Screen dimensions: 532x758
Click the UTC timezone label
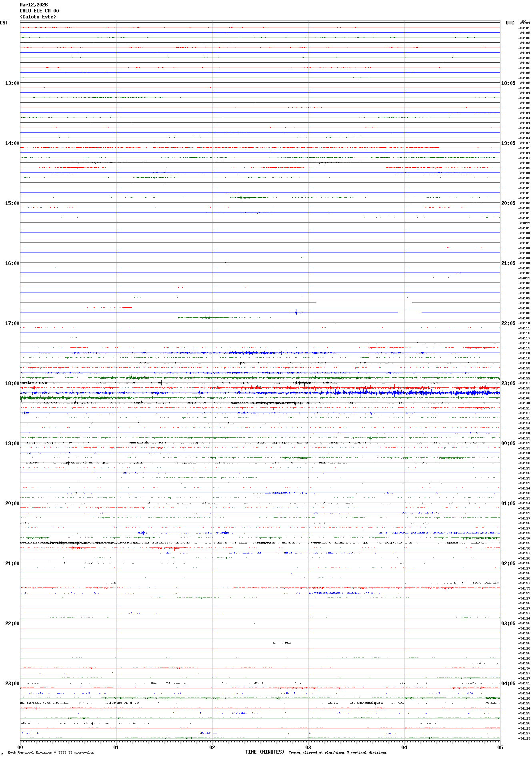(510, 23)
